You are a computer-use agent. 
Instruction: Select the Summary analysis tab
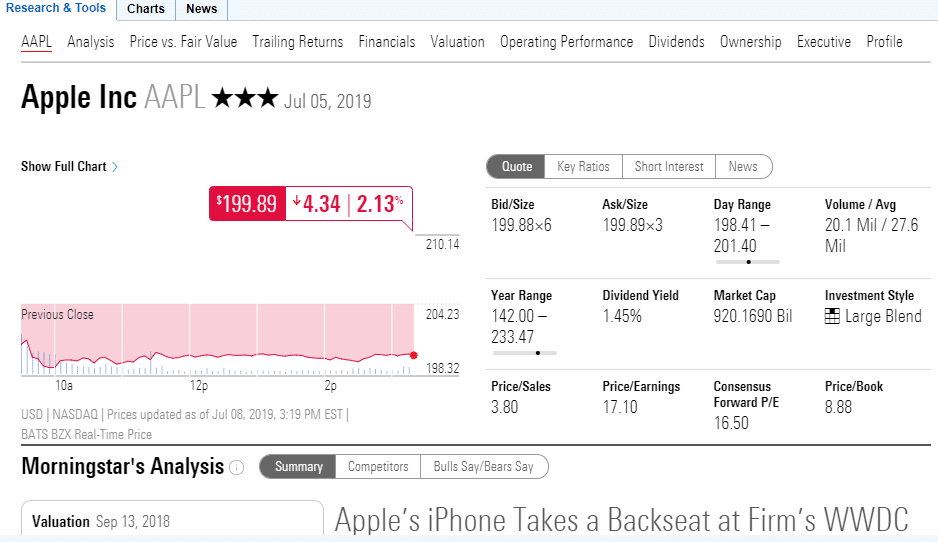[299, 467]
